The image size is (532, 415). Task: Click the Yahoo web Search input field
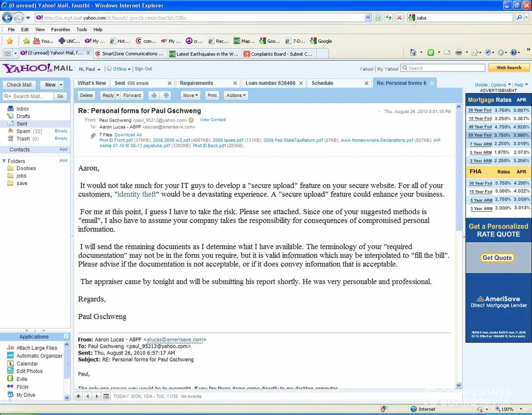pyautogui.click(x=443, y=68)
